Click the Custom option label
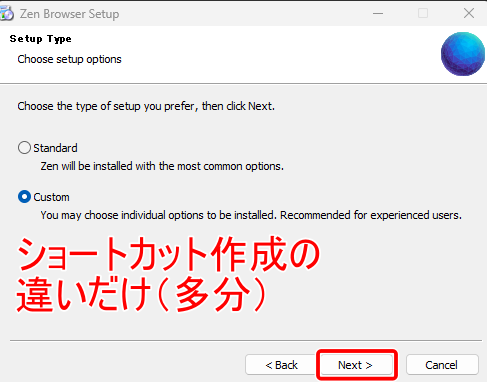 click(51, 197)
